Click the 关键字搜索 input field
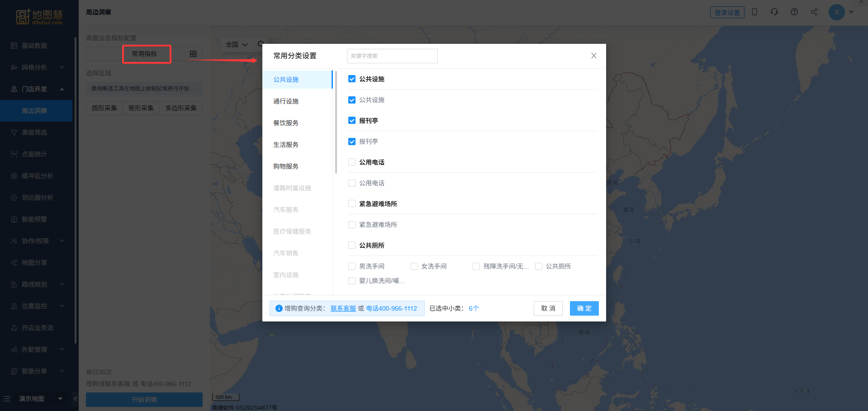 click(x=392, y=56)
